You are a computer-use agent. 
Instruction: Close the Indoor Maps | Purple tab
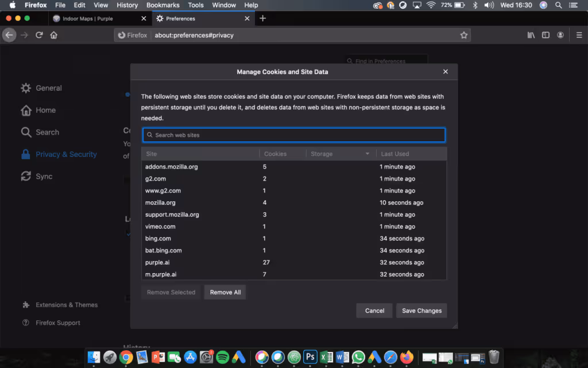click(144, 18)
